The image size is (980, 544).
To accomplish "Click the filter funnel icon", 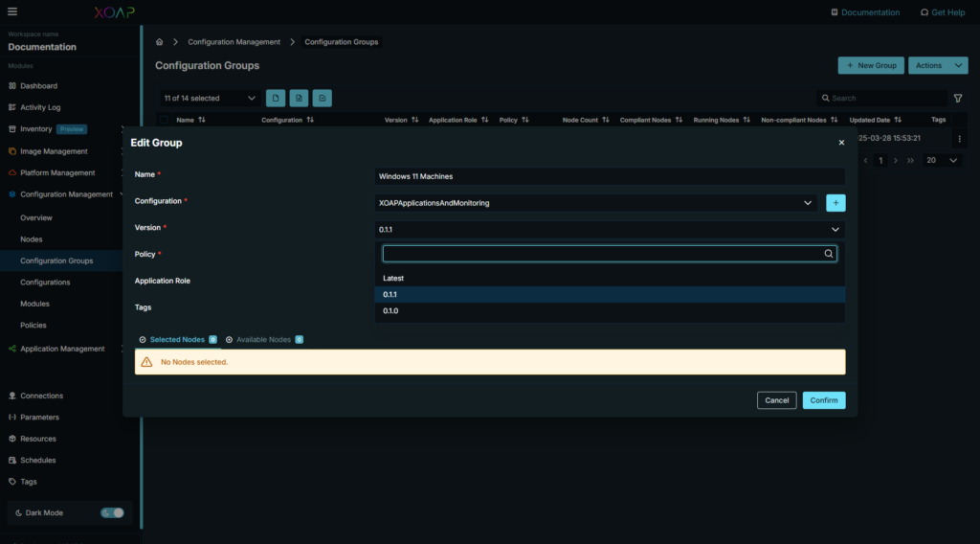I will pyautogui.click(x=958, y=98).
